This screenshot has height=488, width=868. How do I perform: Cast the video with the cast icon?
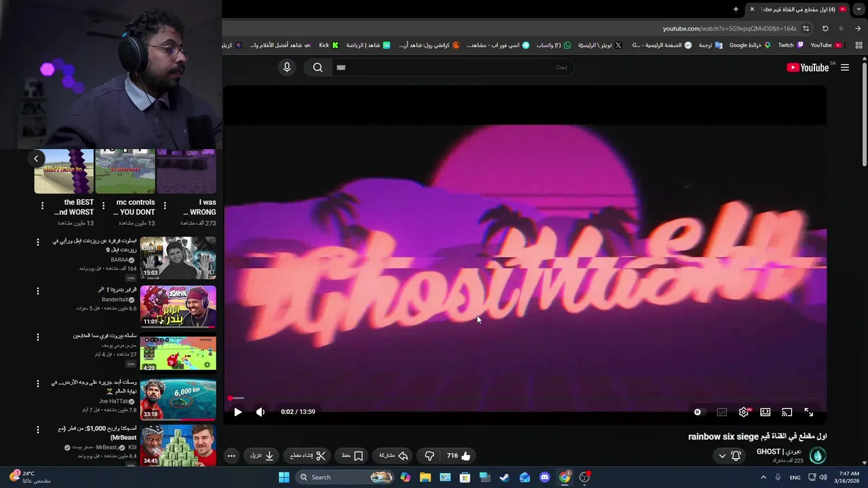[787, 412]
